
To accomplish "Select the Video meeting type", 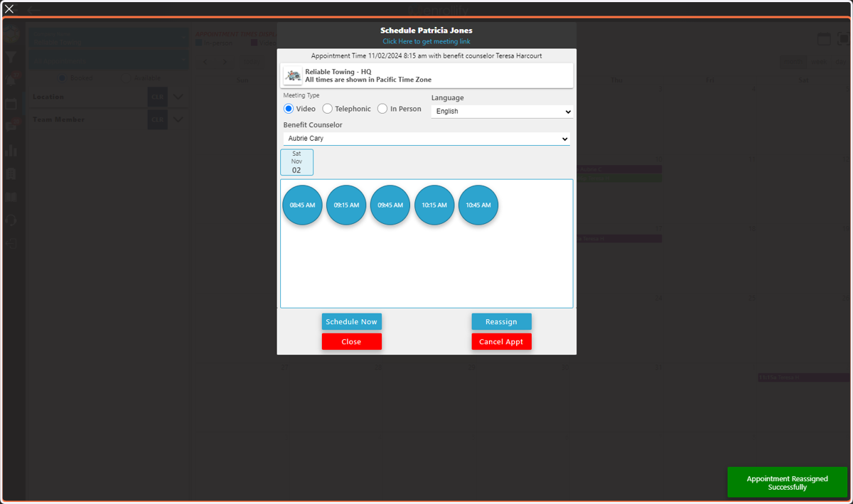I will 289,109.
